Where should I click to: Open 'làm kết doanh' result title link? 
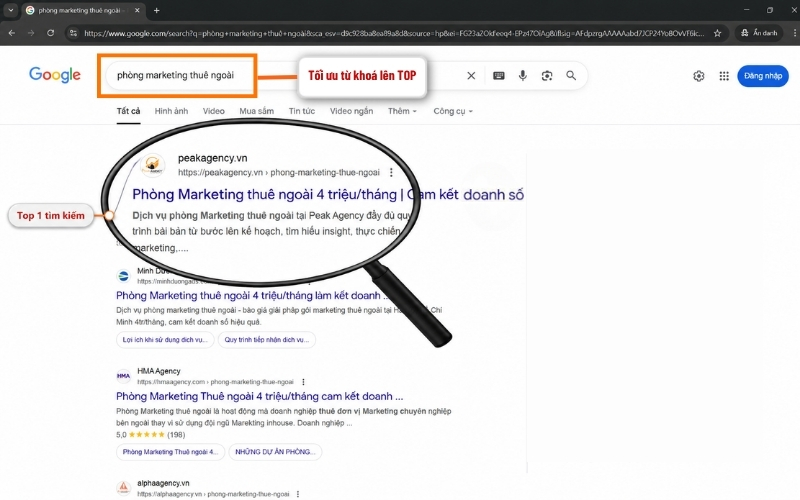coord(252,295)
